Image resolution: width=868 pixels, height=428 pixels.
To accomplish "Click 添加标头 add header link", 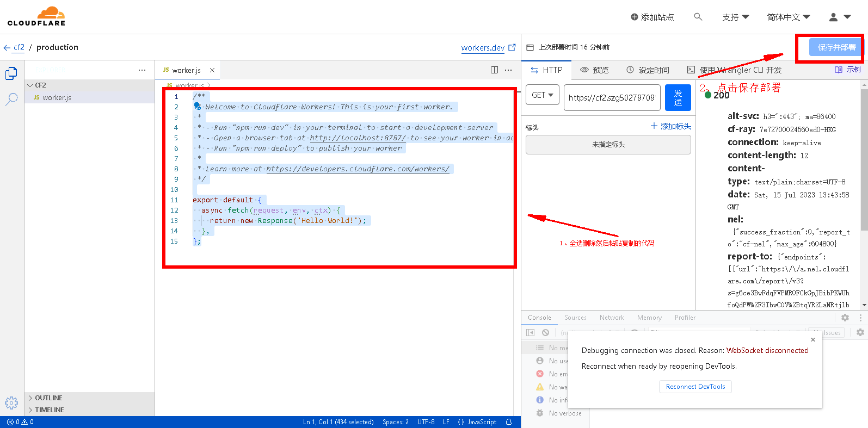I will point(671,126).
